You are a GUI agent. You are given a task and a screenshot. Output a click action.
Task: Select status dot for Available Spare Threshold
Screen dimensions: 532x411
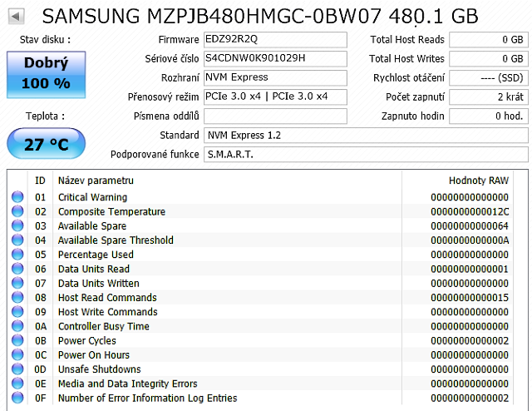click(x=17, y=240)
